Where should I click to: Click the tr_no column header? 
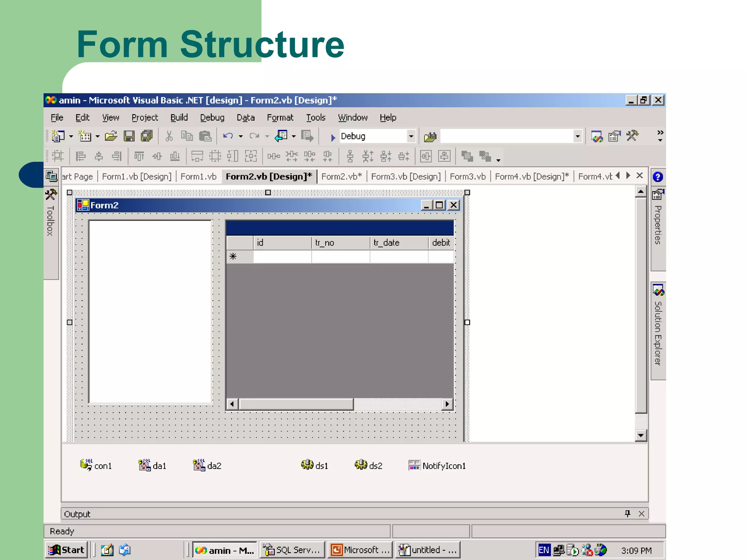tap(341, 243)
